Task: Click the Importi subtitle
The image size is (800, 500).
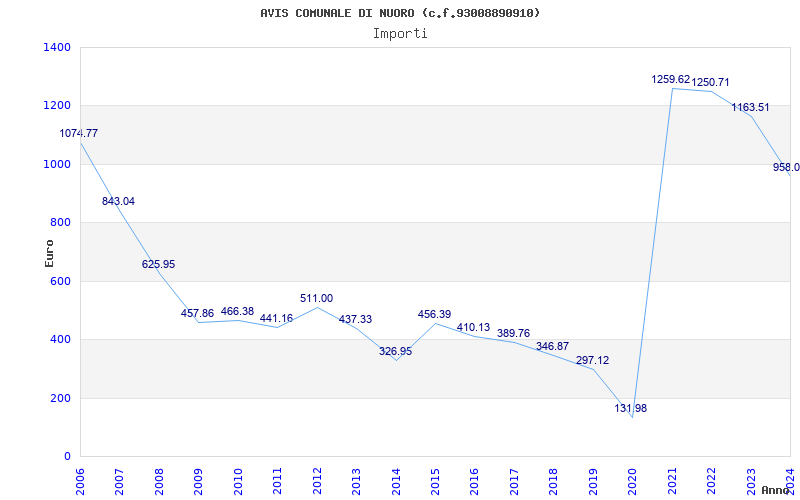Action: tap(400, 34)
